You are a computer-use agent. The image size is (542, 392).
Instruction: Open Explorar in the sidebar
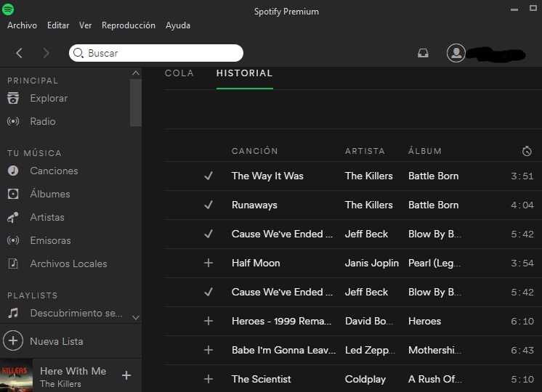(x=49, y=98)
